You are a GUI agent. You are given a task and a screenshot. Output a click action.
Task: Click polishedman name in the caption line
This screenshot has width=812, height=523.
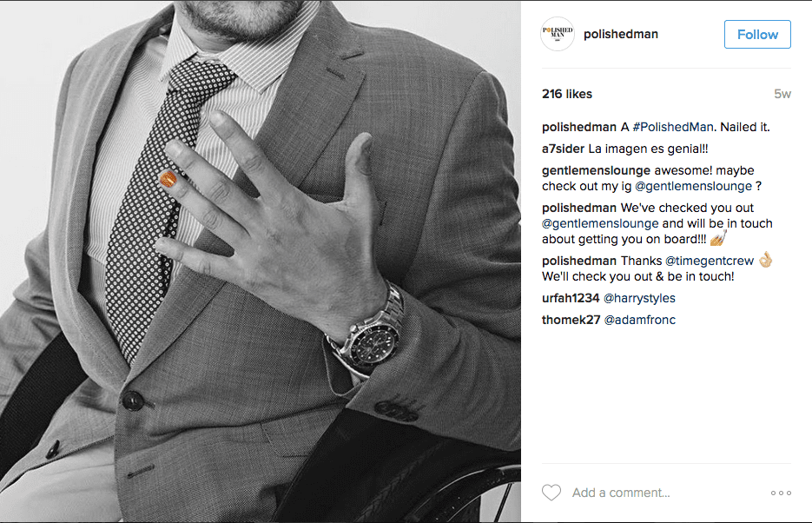tap(579, 127)
